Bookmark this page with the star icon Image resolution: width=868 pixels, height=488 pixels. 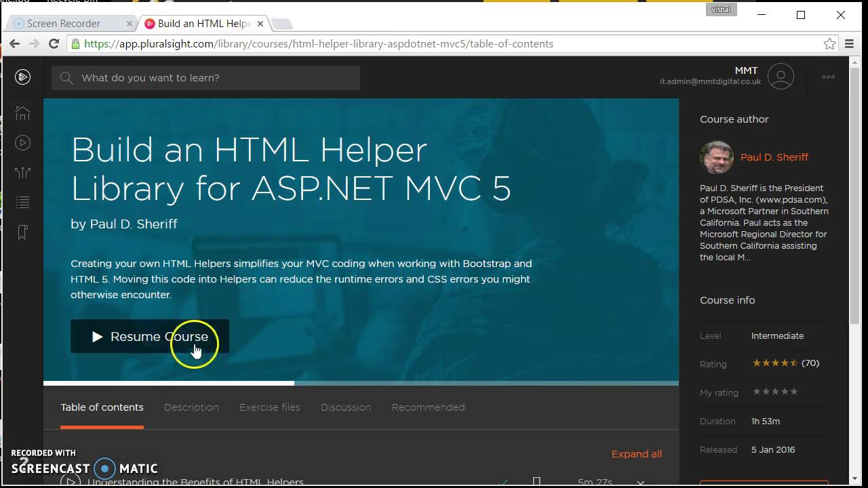(x=829, y=43)
